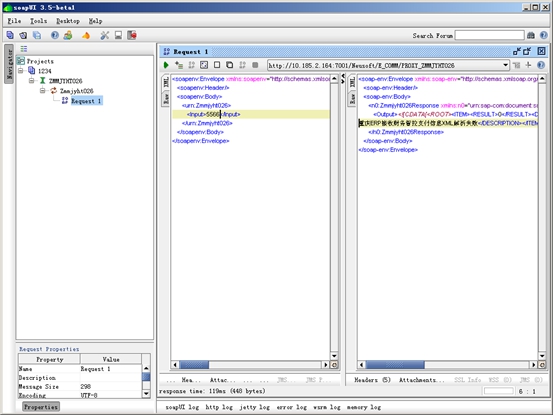Collapse the 1234 project tree node
The width and height of the screenshot is (553, 415).
click(21, 71)
